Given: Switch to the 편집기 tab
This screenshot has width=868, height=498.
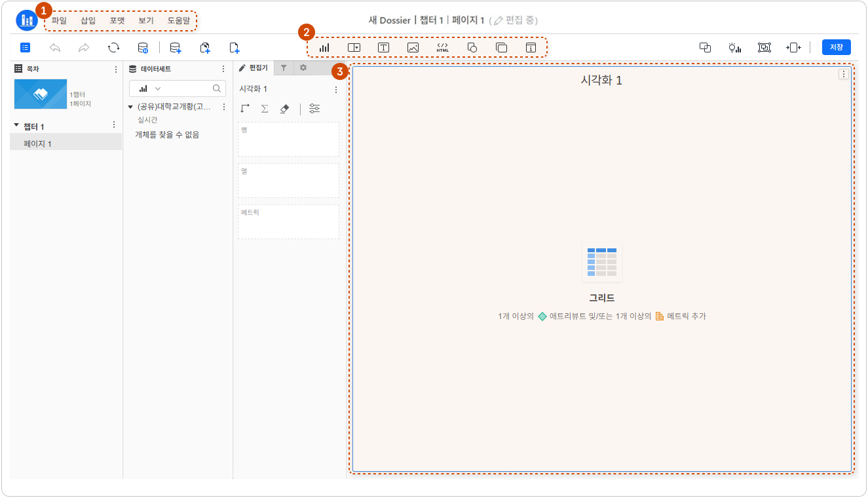Looking at the screenshot, I should [254, 67].
